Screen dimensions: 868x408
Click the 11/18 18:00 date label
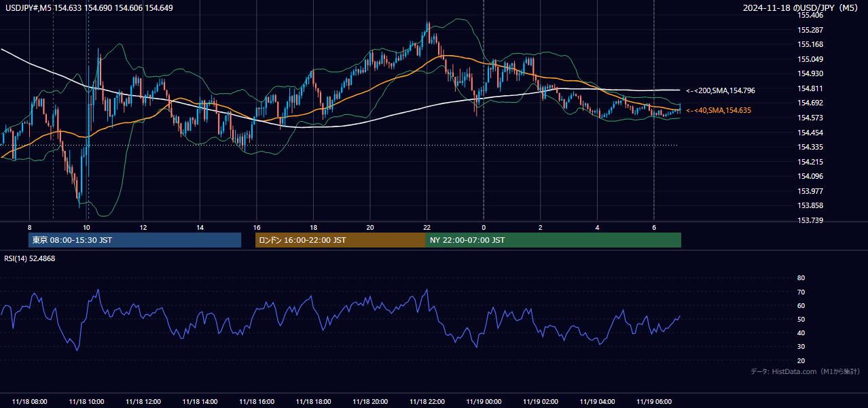pos(313,402)
